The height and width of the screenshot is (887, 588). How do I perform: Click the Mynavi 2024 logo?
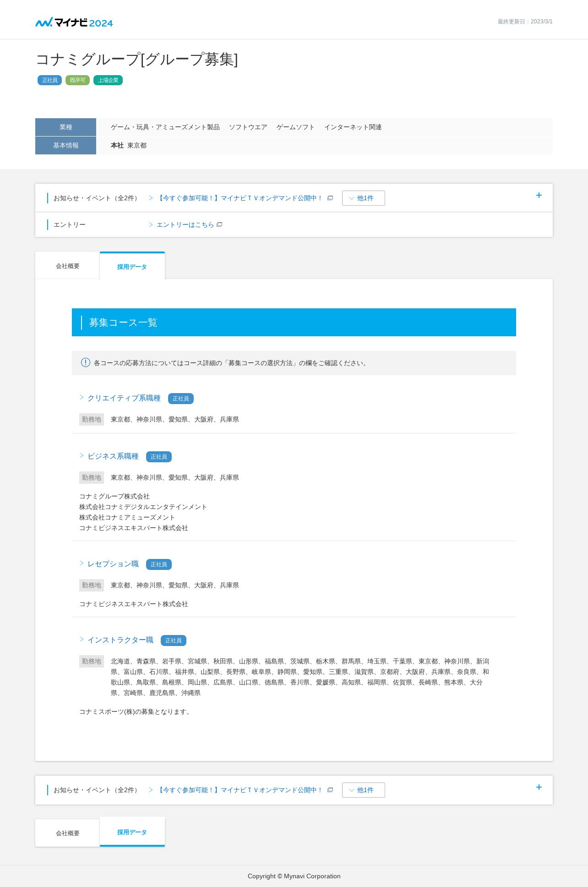coord(74,22)
